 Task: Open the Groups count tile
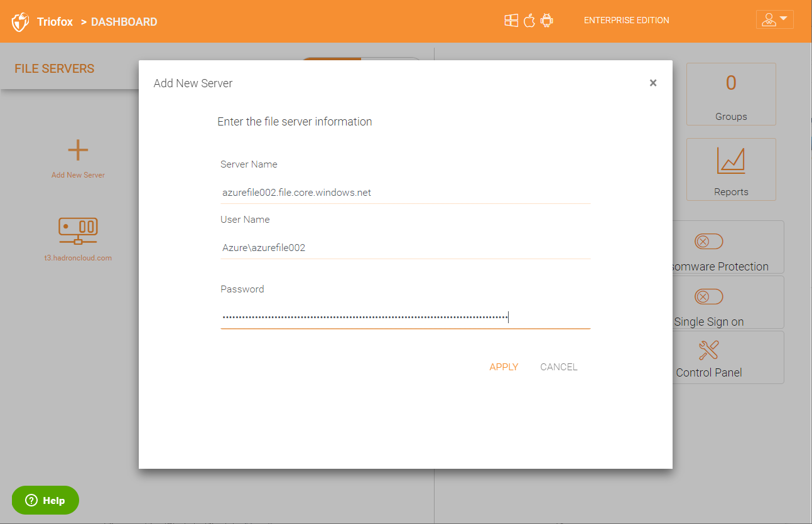[x=731, y=94]
